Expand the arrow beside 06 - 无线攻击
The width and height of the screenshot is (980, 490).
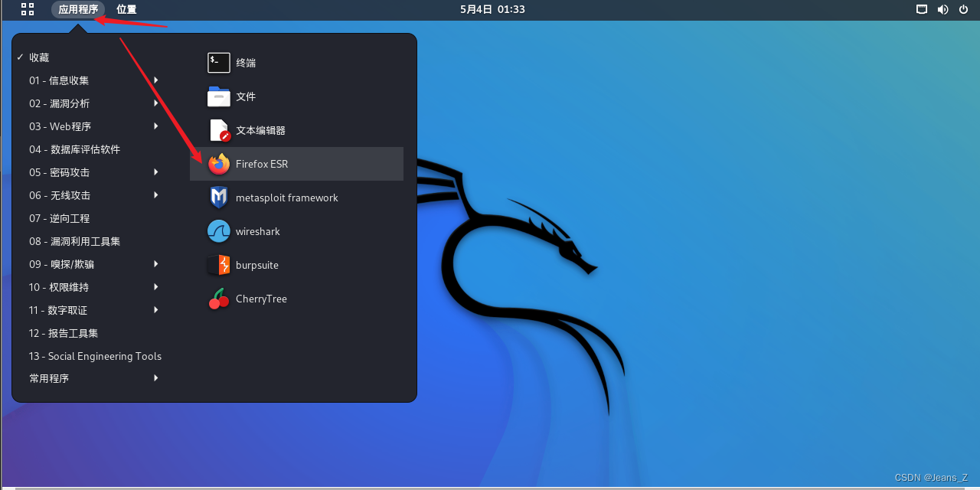click(x=156, y=195)
